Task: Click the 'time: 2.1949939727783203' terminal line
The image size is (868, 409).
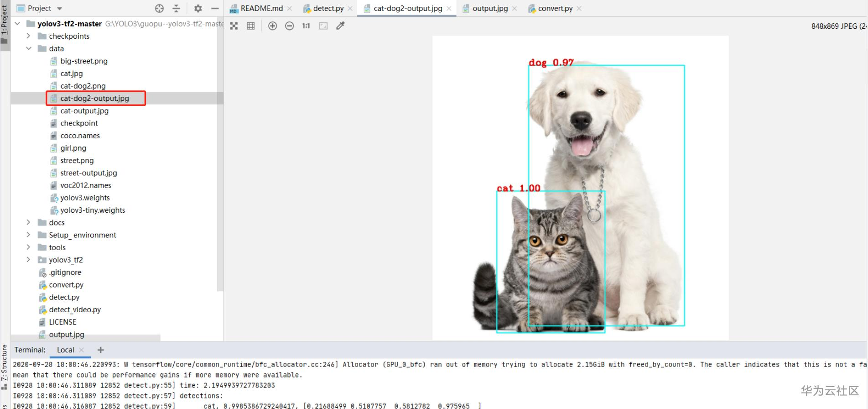Action: point(144,385)
